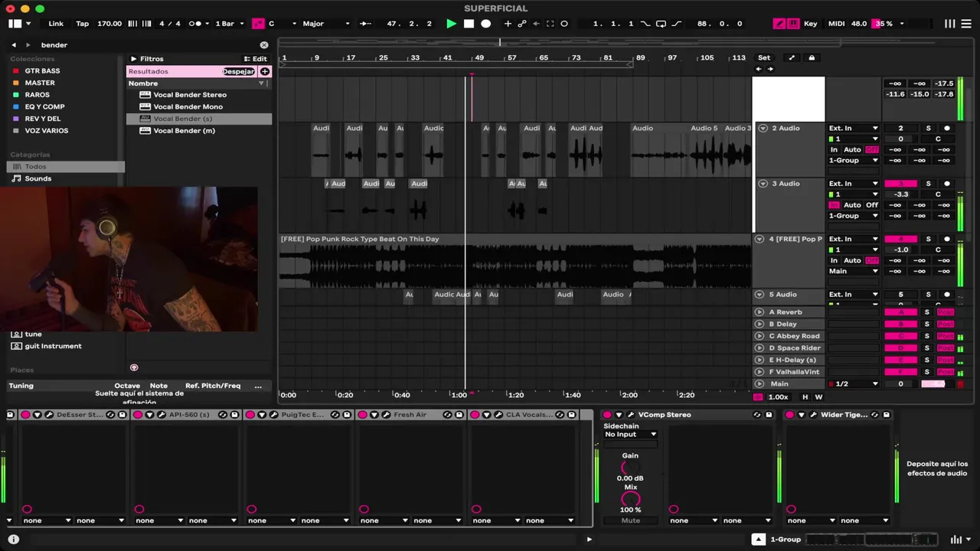
Task: Toggle track 4 activator button
Action: pyautogui.click(x=900, y=239)
